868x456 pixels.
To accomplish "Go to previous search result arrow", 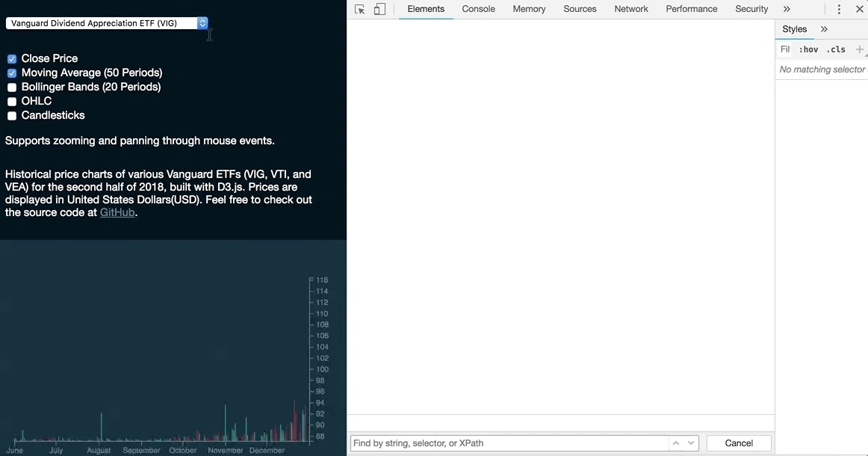I will coord(676,443).
